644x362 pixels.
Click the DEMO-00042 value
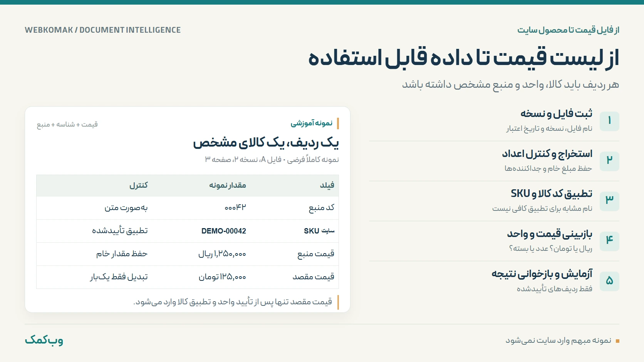click(x=224, y=231)
